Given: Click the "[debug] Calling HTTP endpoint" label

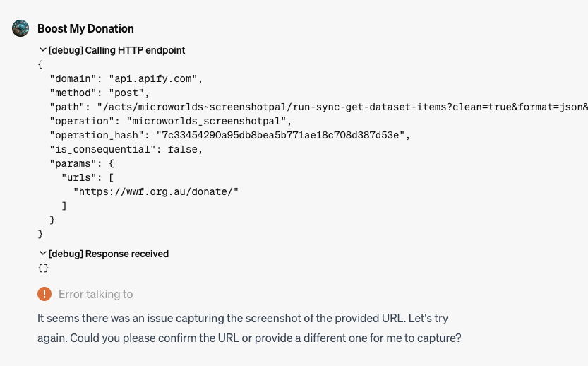Looking at the screenshot, I should coord(116,50).
